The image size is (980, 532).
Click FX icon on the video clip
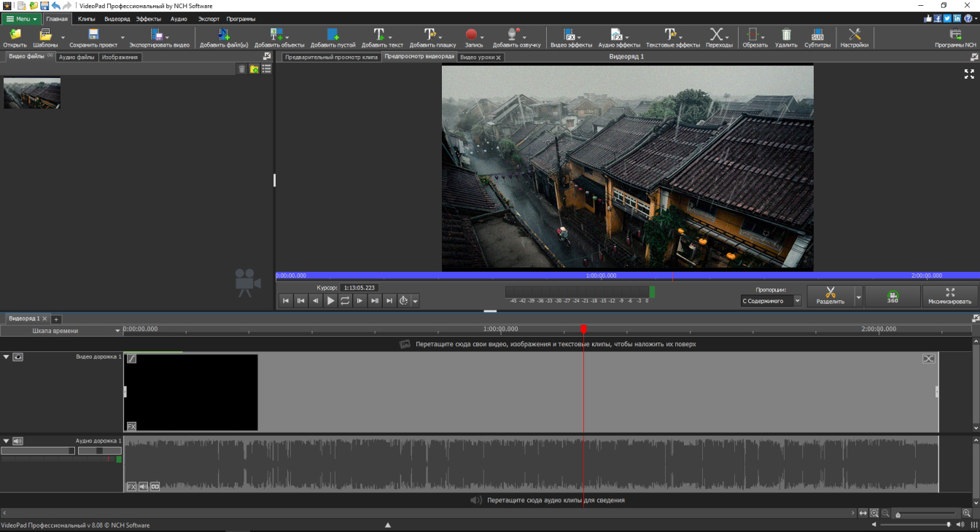pos(131,426)
